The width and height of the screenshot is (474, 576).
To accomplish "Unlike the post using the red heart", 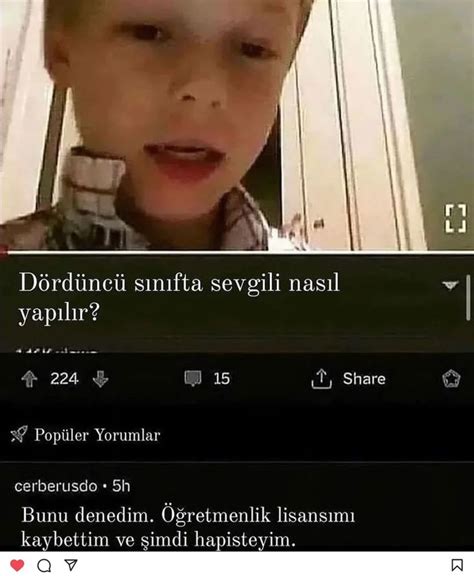I will 17,565.
